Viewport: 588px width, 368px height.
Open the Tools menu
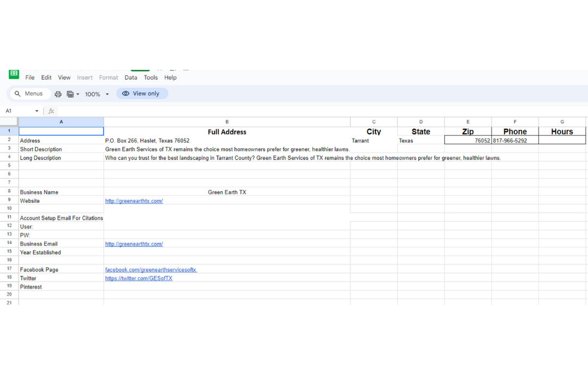tap(150, 77)
